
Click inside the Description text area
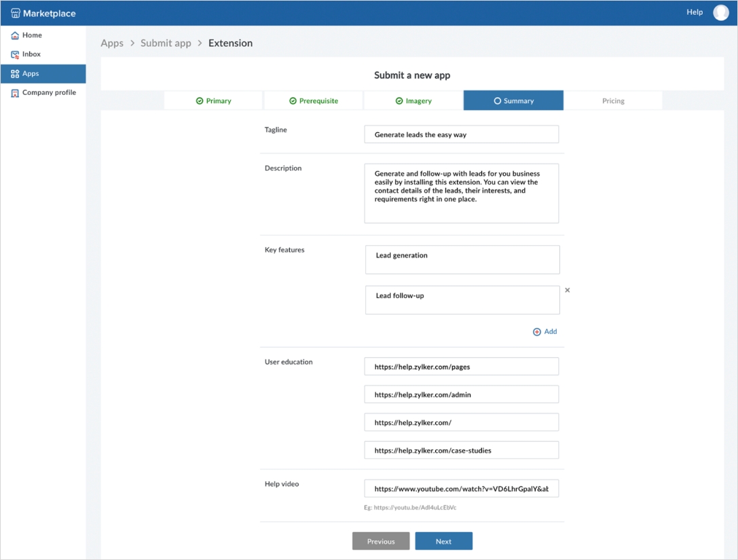(x=461, y=193)
